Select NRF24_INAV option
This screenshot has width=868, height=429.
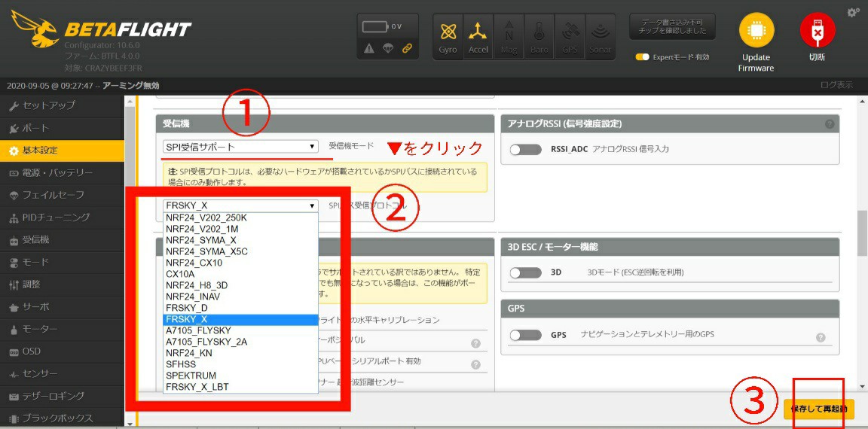tap(241, 297)
